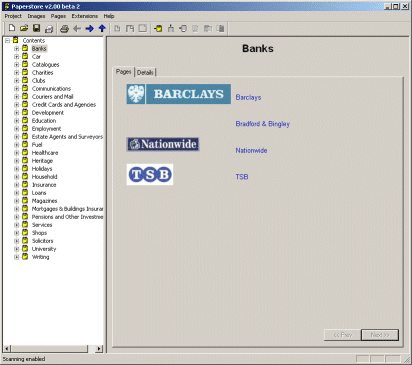Open the TSB page link
Image resolution: width=412 pixels, height=365 pixels.
pos(242,177)
